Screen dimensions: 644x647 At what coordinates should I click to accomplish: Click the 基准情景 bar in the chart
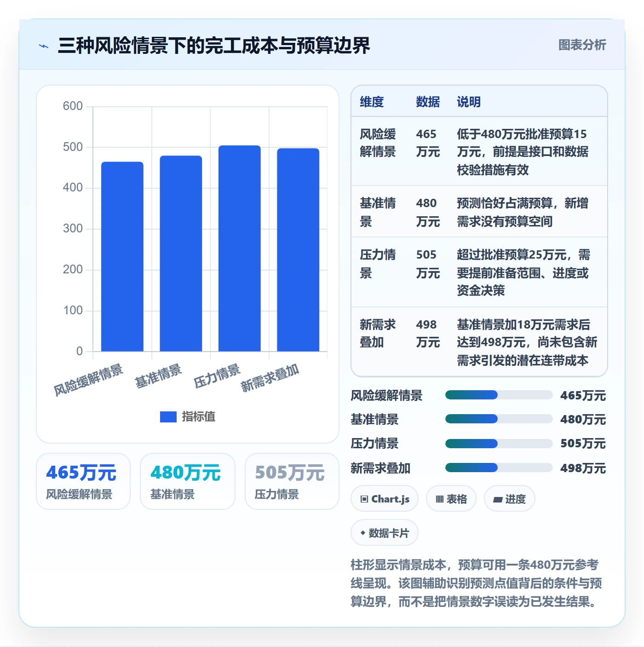181,254
